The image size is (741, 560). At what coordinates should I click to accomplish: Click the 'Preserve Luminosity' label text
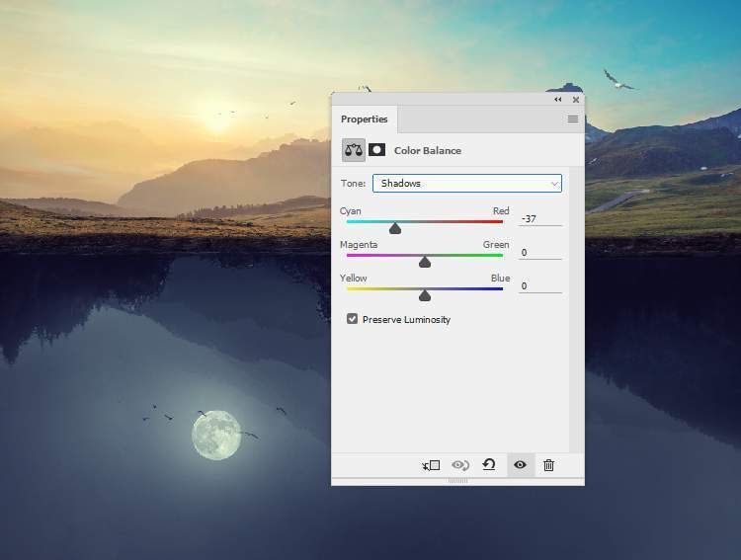(406, 320)
